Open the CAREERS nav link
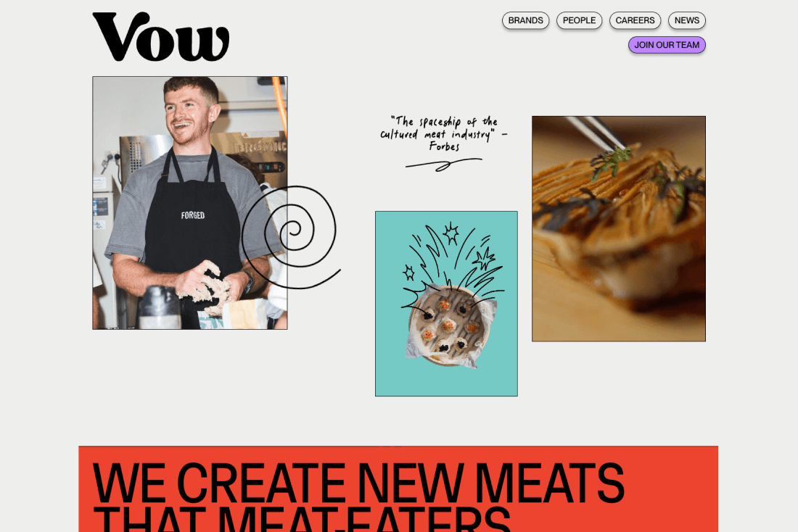Screen dimensions: 798x532 pos(635,20)
